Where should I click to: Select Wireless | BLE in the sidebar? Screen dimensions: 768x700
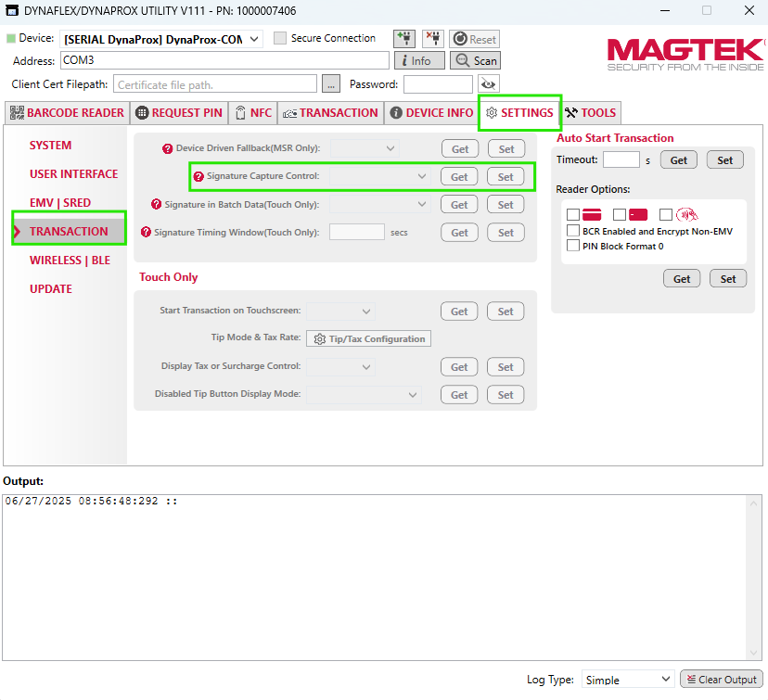[70, 260]
